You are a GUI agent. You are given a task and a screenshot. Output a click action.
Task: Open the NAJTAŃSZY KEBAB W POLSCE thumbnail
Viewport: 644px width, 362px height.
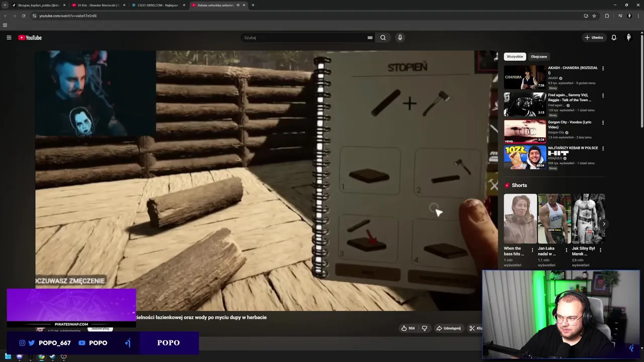[525, 157]
